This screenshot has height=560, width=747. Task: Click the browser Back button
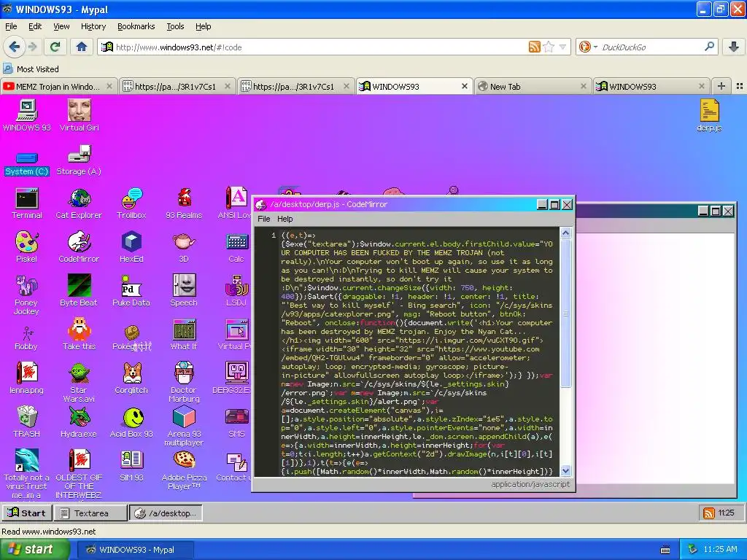point(15,47)
